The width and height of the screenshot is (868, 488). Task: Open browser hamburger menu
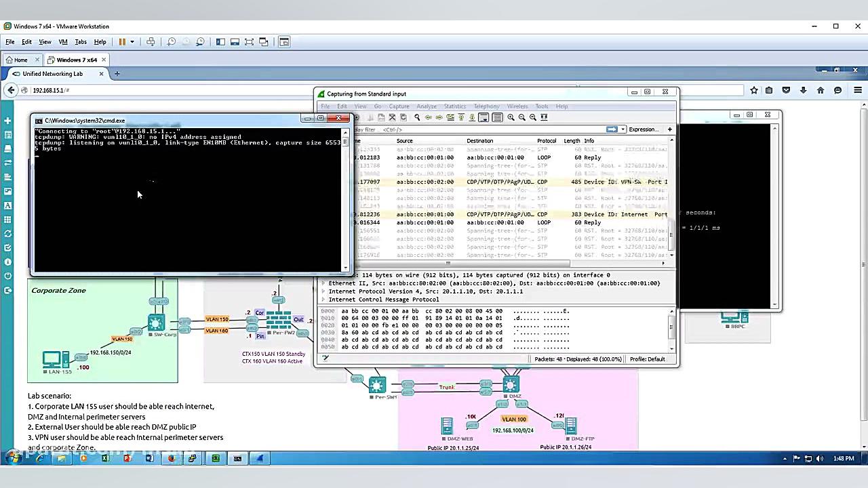click(857, 90)
